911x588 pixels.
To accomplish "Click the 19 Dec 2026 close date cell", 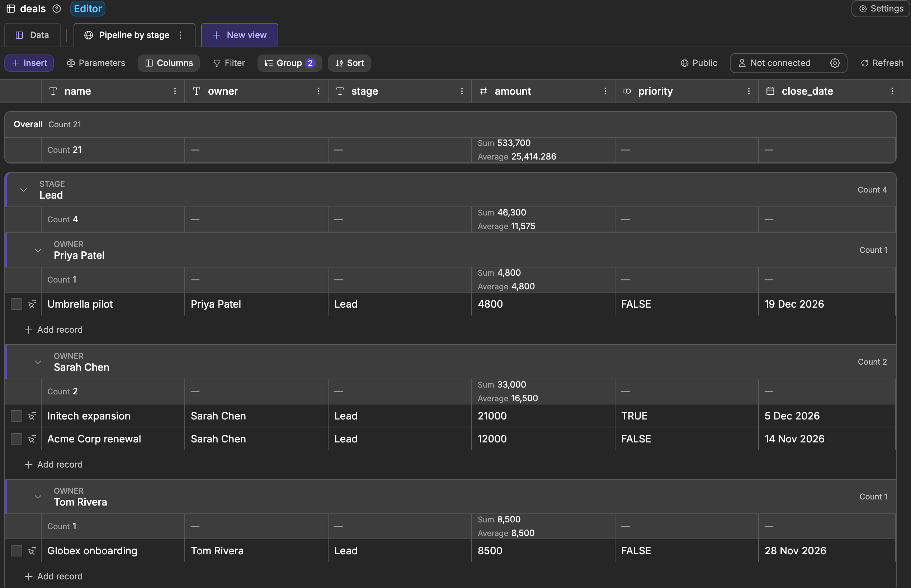I will tap(827, 304).
